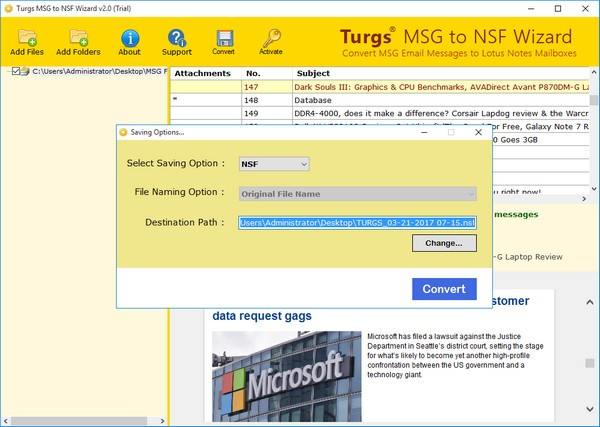The image size is (600, 427).
Task: Click the Activate key icon
Action: (x=270, y=37)
